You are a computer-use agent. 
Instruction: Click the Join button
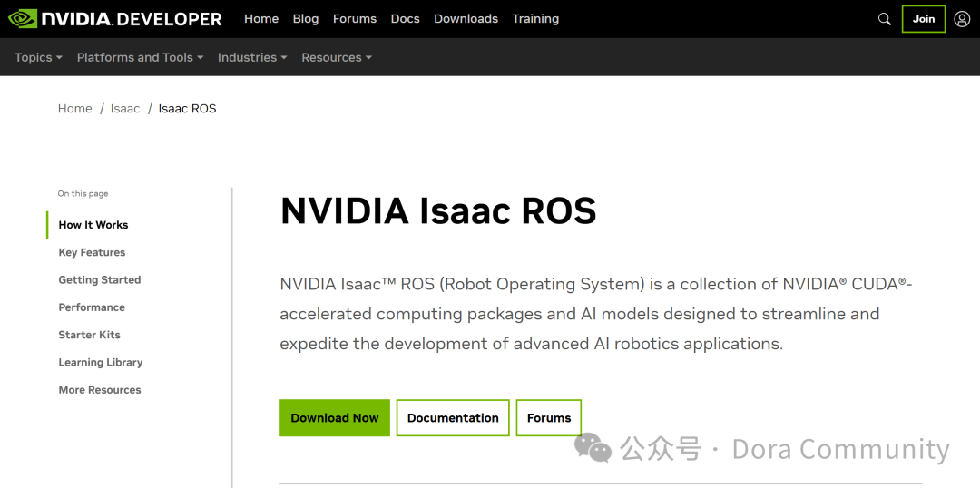coord(923,19)
